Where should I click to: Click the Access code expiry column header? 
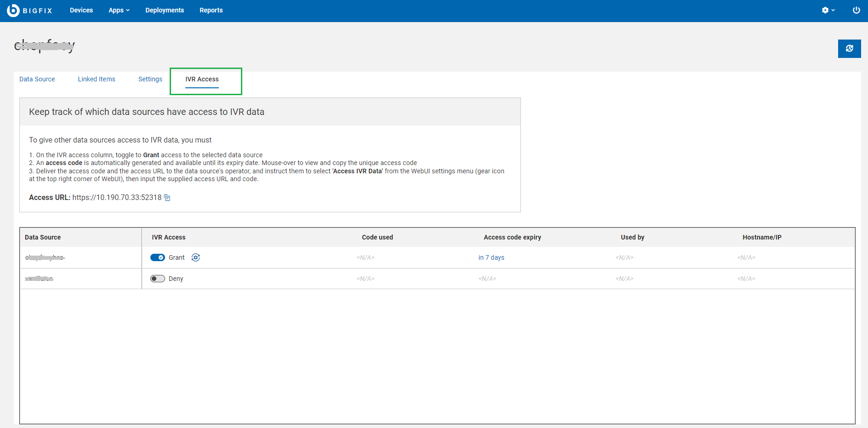pyautogui.click(x=512, y=237)
